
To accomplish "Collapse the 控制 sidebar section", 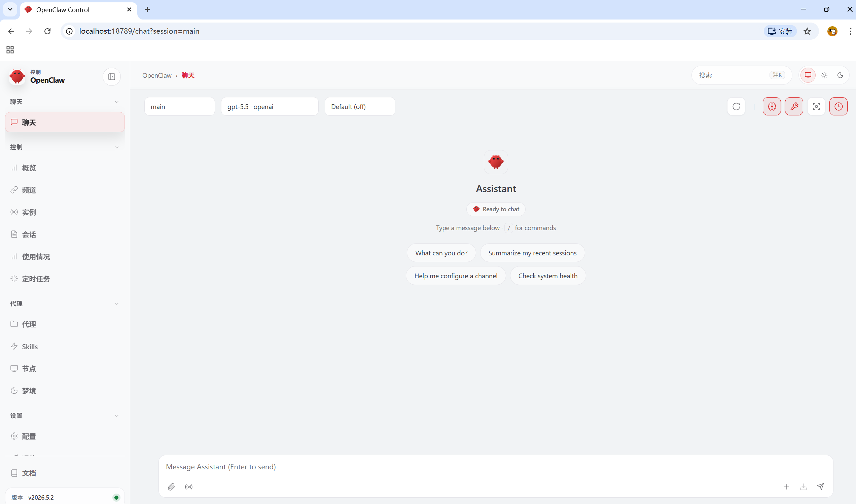I will 65,147.
